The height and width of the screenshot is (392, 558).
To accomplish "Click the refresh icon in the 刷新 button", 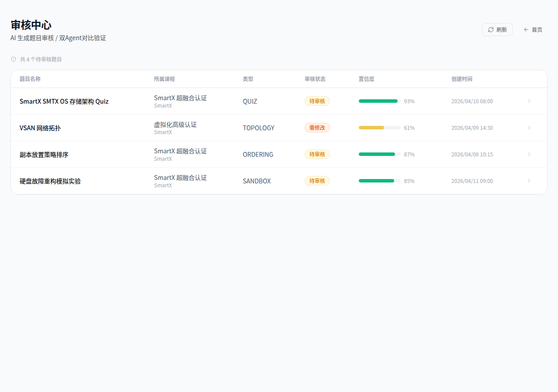I will (491, 30).
